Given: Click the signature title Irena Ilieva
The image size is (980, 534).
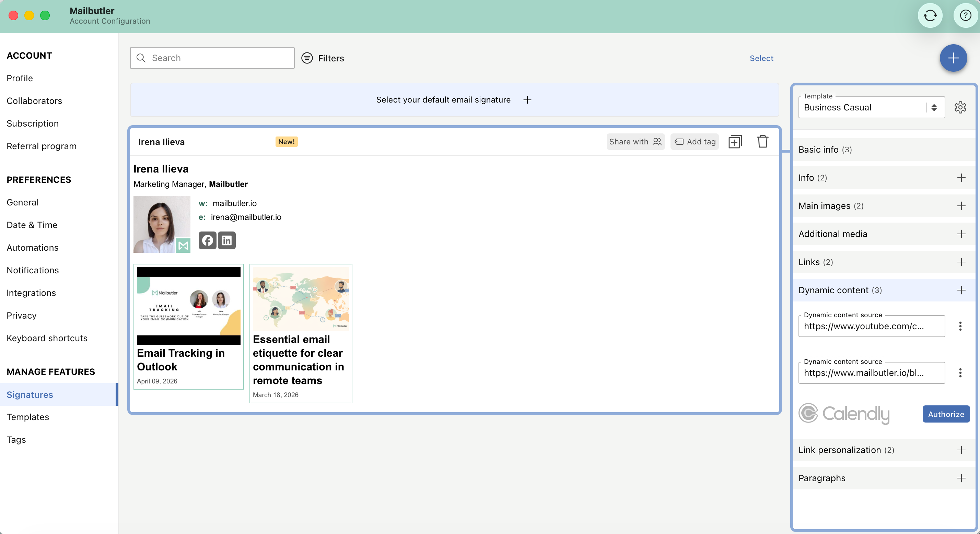Looking at the screenshot, I should pyautogui.click(x=161, y=142).
